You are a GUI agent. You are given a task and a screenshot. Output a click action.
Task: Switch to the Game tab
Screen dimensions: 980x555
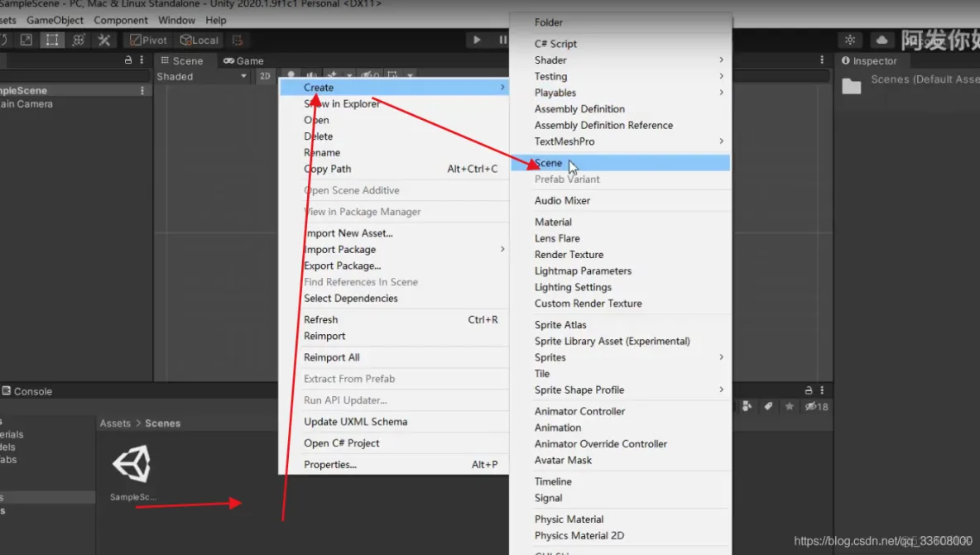point(243,60)
